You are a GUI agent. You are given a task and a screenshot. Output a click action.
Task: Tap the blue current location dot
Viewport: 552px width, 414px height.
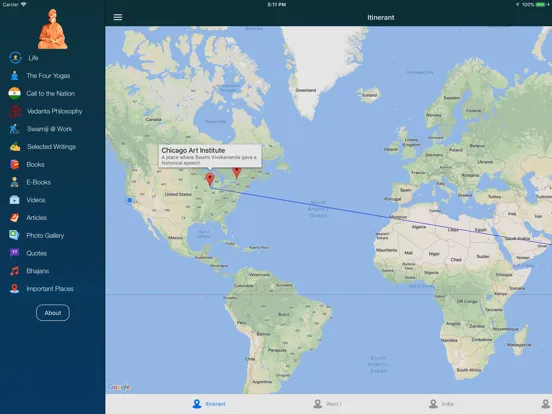tap(129, 200)
